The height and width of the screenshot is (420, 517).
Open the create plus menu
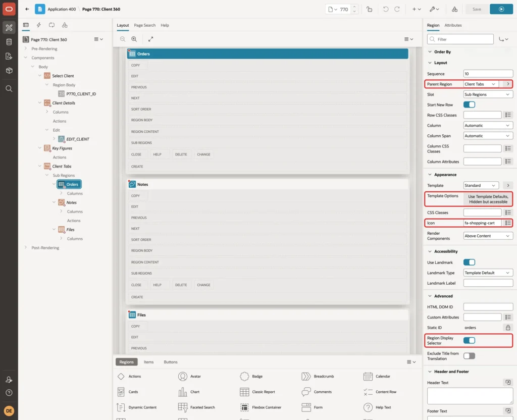coord(417,9)
